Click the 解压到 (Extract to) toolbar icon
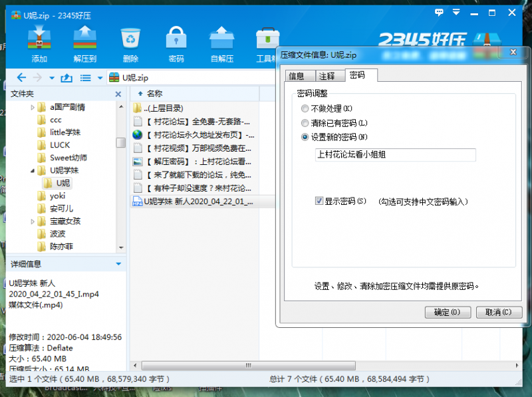The width and height of the screenshot is (532, 397). (85, 39)
